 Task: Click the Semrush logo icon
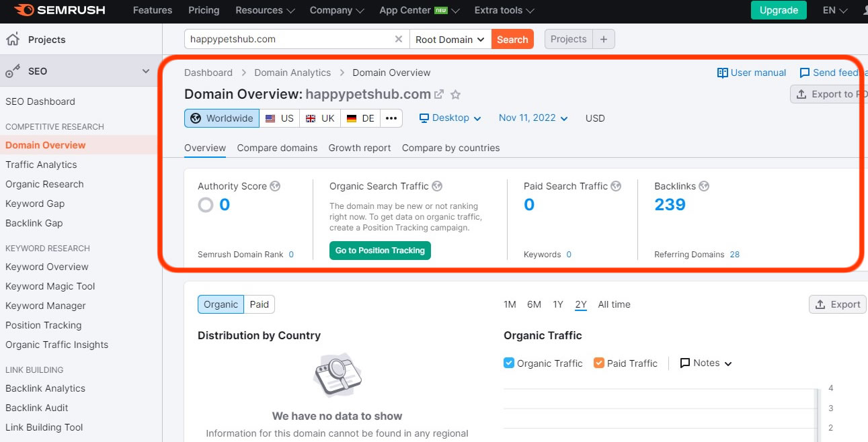click(x=24, y=10)
